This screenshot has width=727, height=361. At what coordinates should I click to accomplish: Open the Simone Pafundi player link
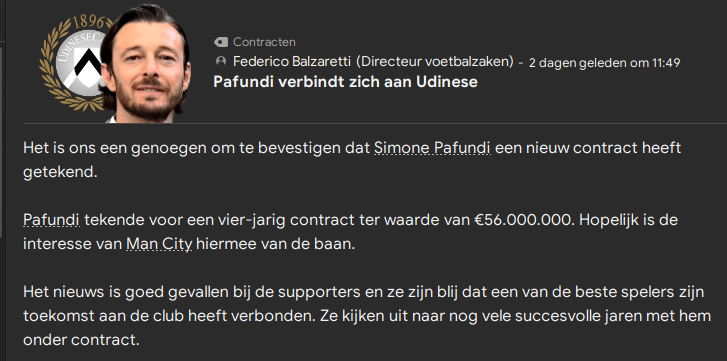(x=432, y=149)
